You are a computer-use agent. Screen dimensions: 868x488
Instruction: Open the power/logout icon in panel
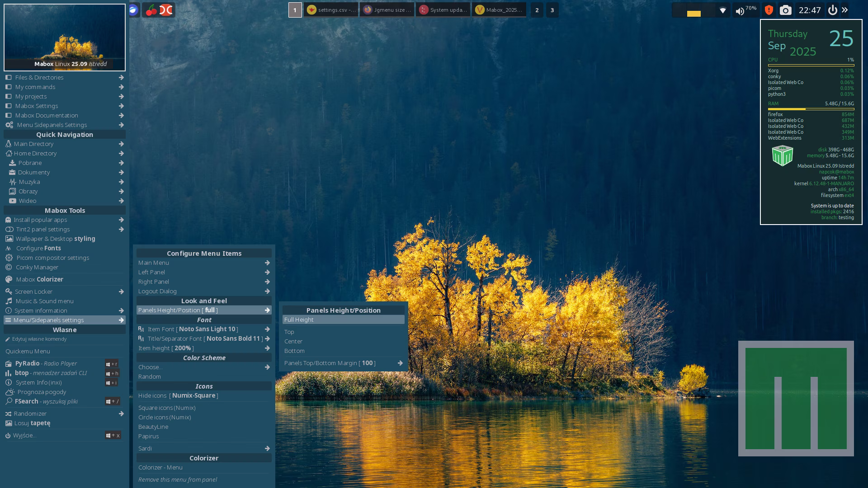pyautogui.click(x=832, y=10)
